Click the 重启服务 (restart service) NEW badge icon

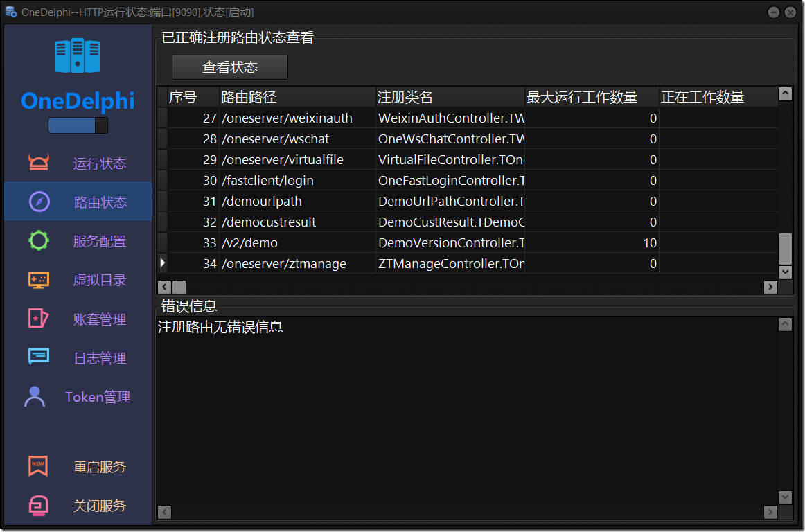click(x=40, y=466)
